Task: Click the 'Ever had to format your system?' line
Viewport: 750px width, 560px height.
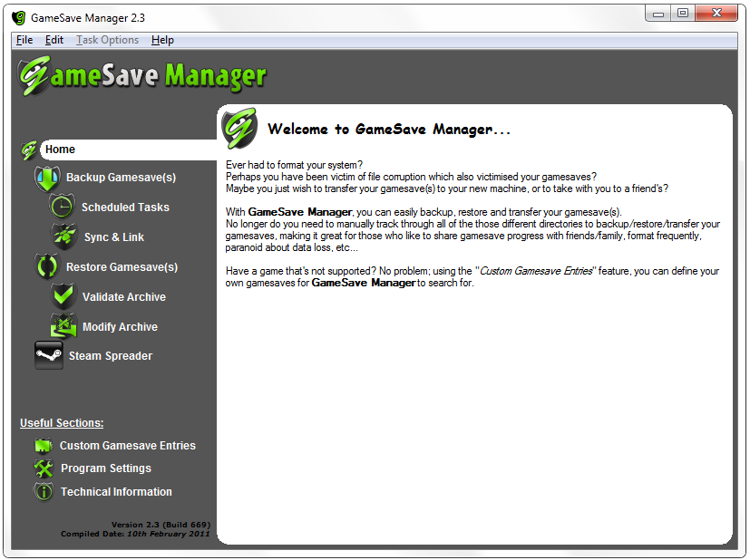Action: point(294,165)
